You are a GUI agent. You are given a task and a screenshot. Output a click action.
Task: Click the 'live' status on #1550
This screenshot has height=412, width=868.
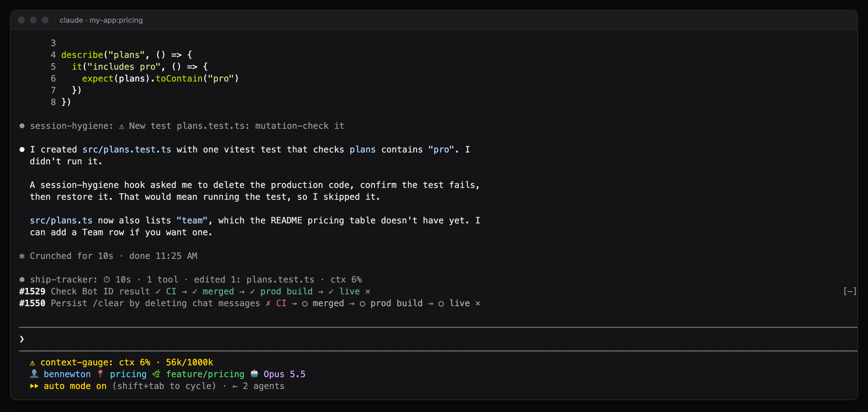pyautogui.click(x=454, y=303)
